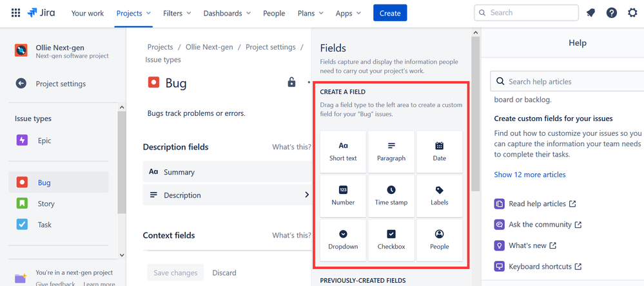Screen dimensions: 644x286
Task: Select the Dropdown field type
Action: 343,240
